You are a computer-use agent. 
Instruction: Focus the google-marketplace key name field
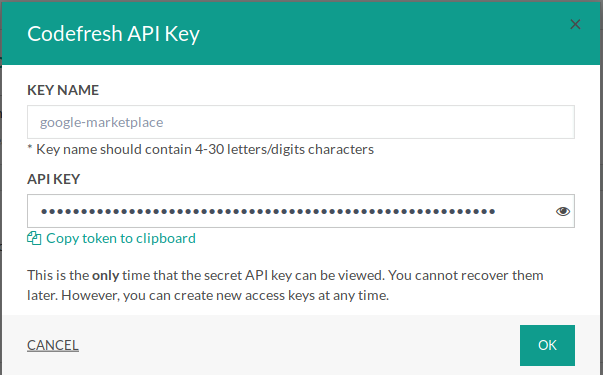[301, 122]
